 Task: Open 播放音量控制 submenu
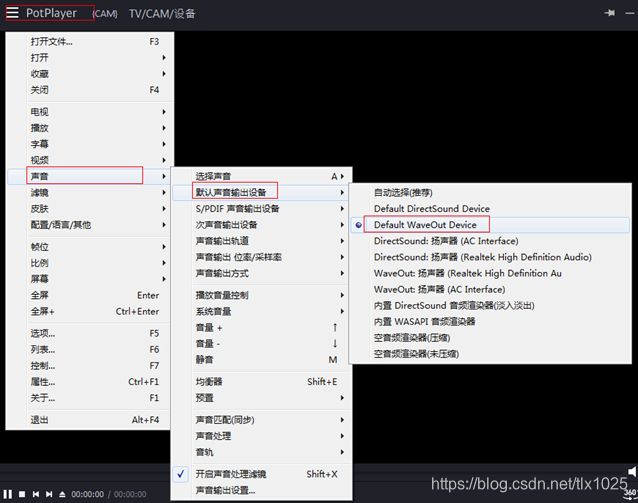tap(260, 295)
